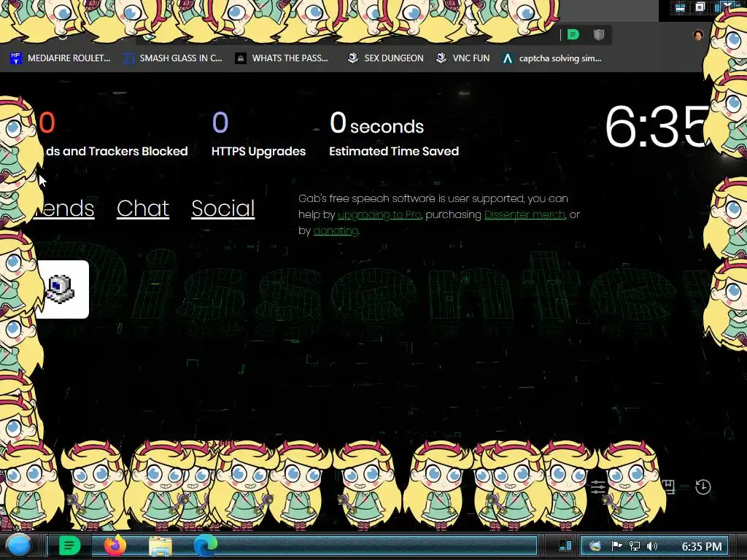
Task: Click the first system tray app icon
Action: (x=595, y=546)
